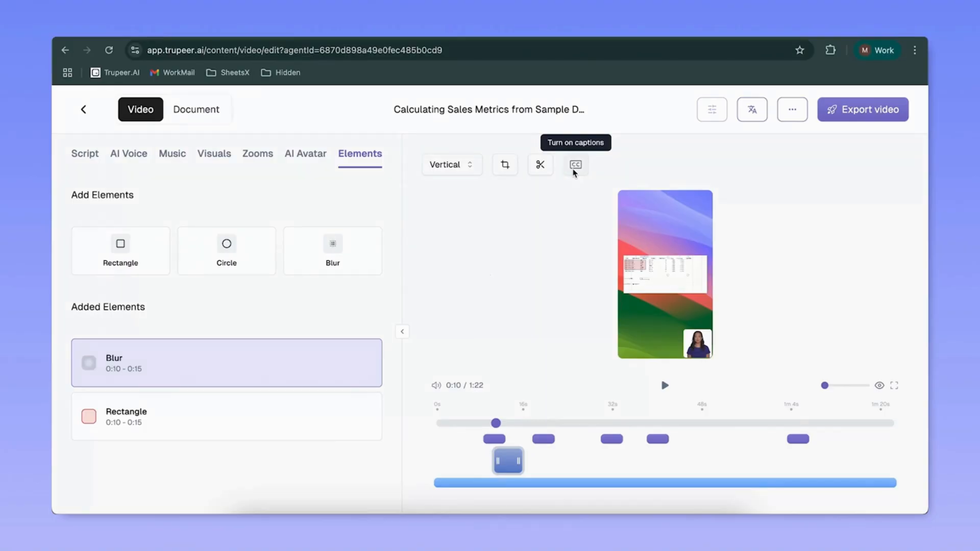The width and height of the screenshot is (980, 551).
Task: Click the CC captions icon
Action: (575, 164)
